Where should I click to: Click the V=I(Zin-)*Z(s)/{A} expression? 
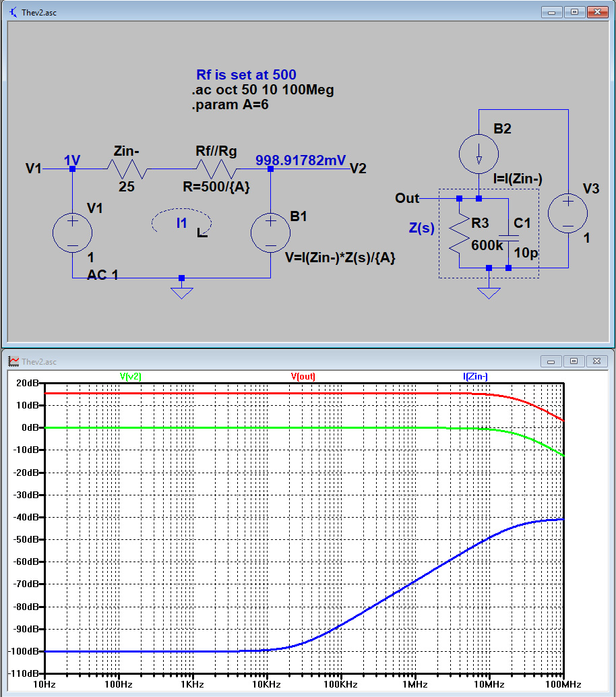coord(340,257)
